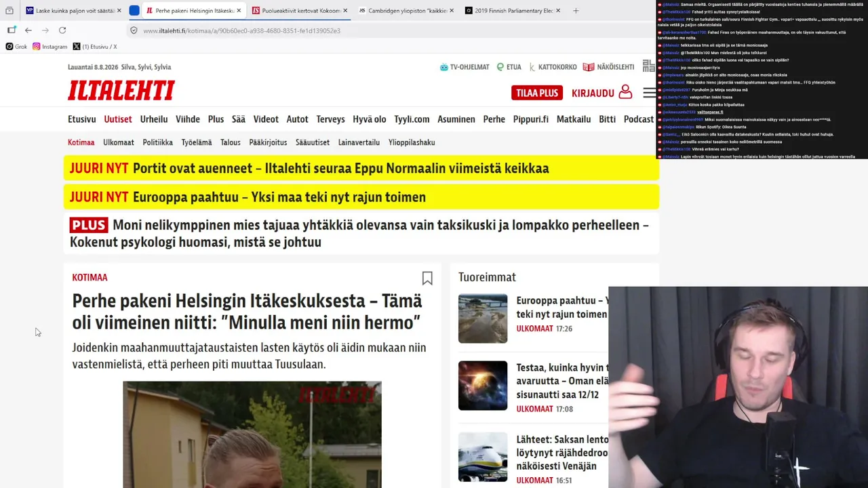Open a new browser tab with plus icon
The height and width of the screenshot is (488, 868).
coord(576,11)
